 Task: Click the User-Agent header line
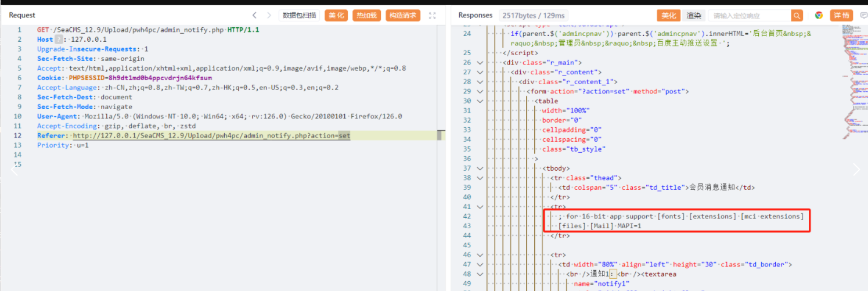[x=219, y=116]
